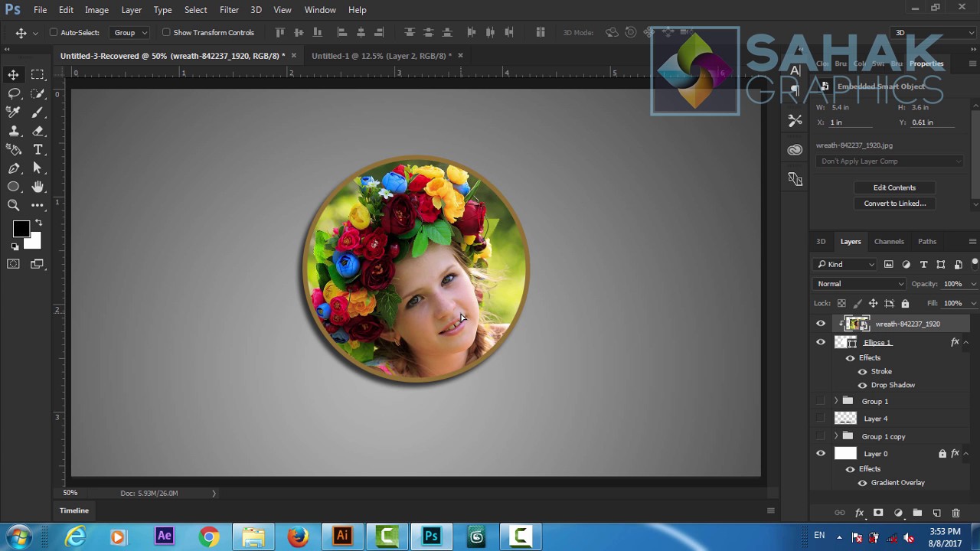Open the Normal blend mode dropdown
Screen dimensions: 980x551
point(860,284)
